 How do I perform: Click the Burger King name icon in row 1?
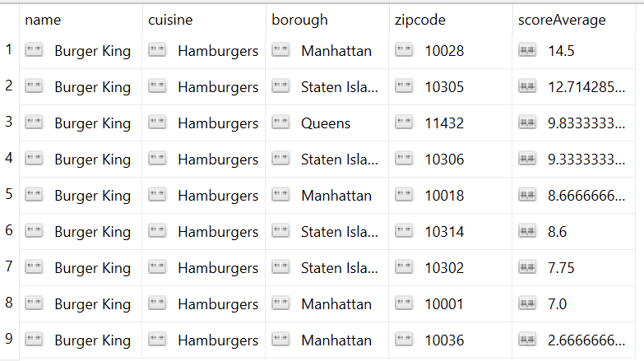coord(34,51)
